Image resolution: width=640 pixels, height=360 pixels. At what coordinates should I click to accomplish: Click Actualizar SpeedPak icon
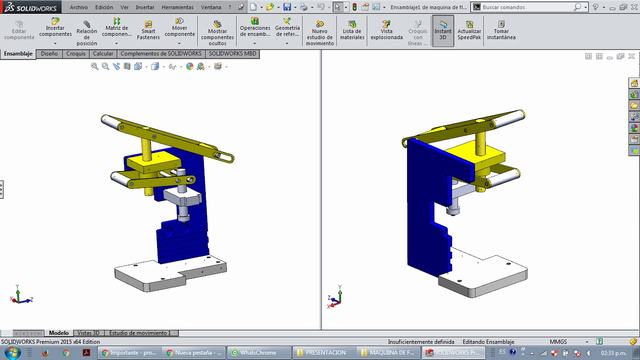(x=469, y=24)
